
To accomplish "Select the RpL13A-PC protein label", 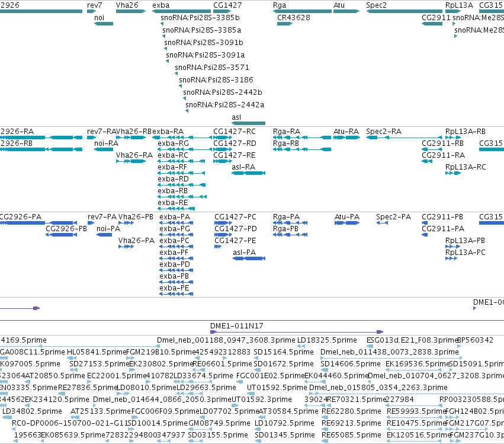I will pyautogui.click(x=465, y=253).
